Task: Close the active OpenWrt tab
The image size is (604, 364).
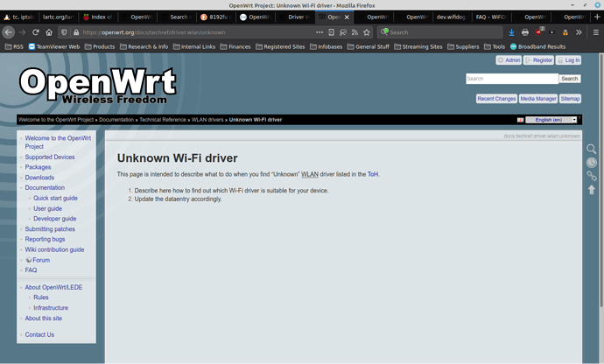Action: pyautogui.click(x=347, y=17)
